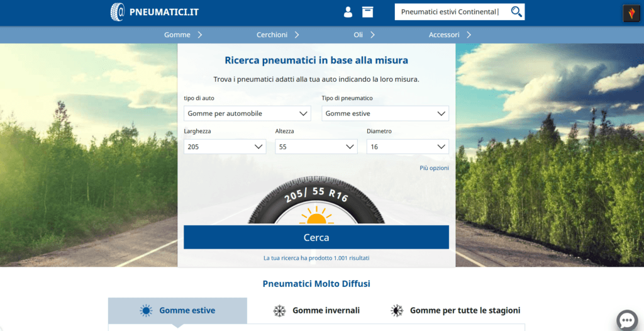Screen dimensions: 644x331
Task: Expand the Accessori menu
Action: coord(450,35)
